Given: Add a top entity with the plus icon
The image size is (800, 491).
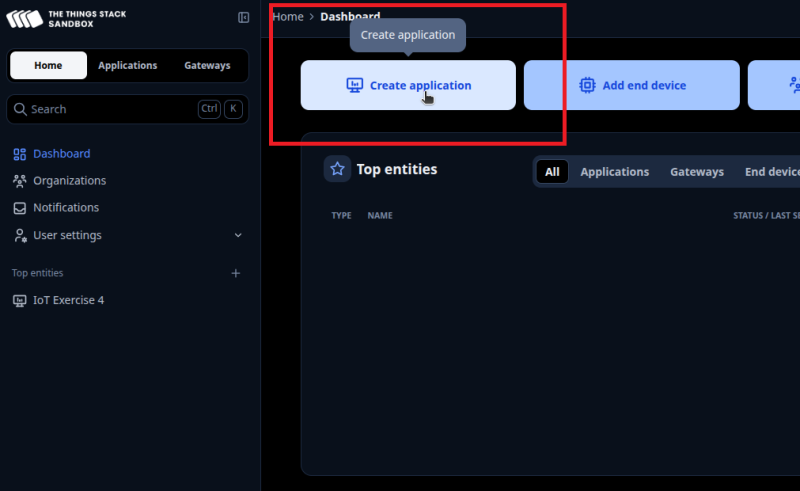Looking at the screenshot, I should pos(236,274).
